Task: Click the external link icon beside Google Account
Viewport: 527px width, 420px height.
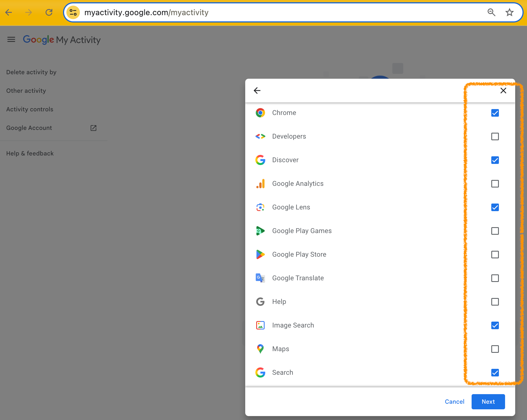Action: 93,128
